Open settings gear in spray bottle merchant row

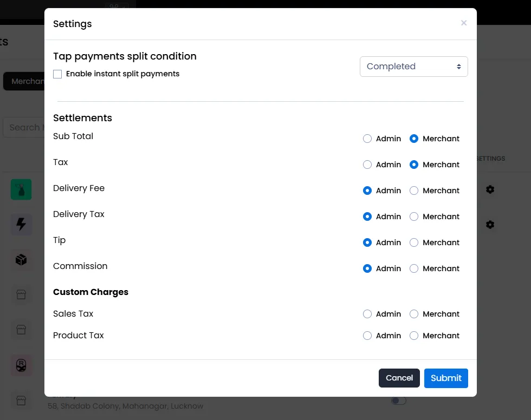(490, 189)
